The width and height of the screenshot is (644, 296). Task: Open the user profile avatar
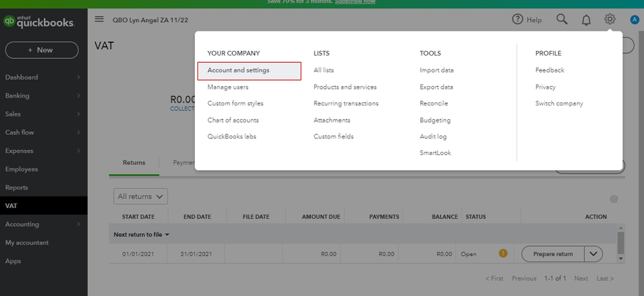click(x=634, y=19)
